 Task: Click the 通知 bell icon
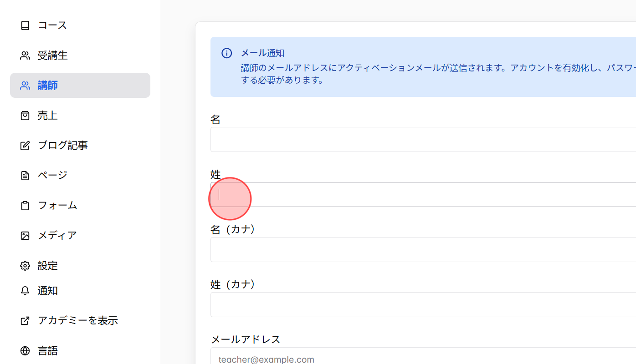(25, 290)
